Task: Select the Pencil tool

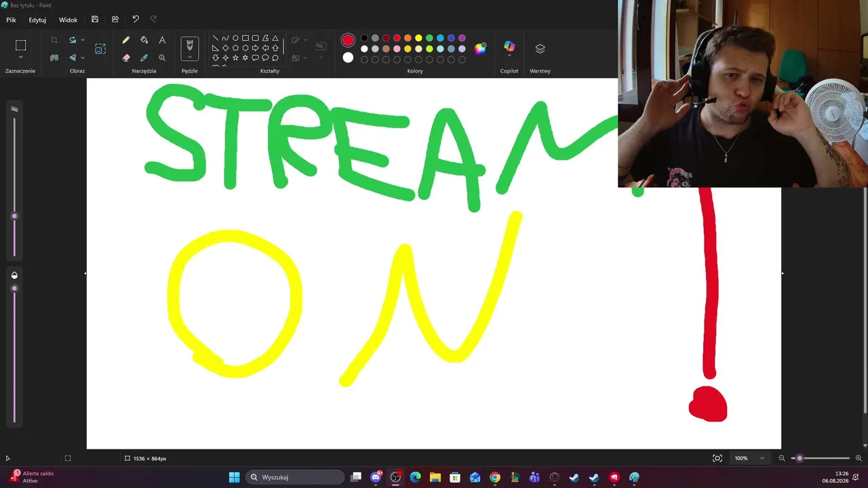Action: [x=126, y=40]
